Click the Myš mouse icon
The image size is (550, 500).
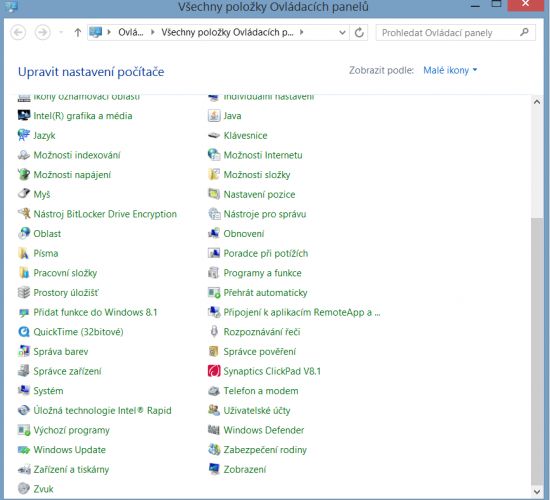tap(24, 194)
